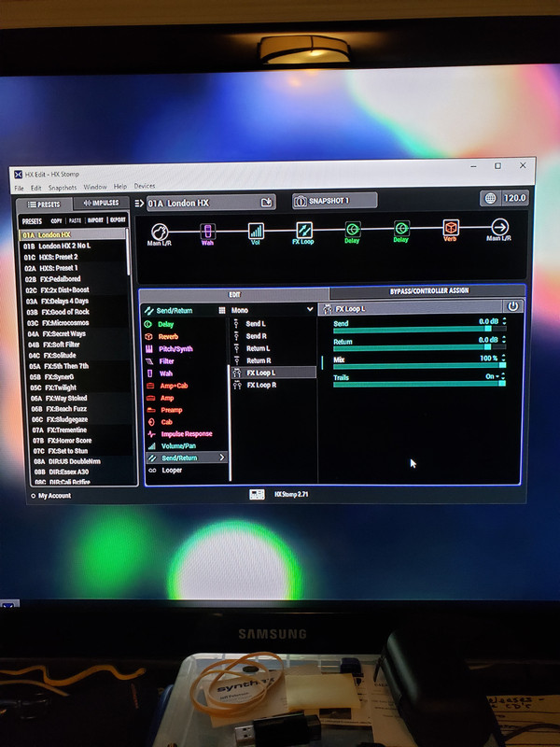Image resolution: width=560 pixels, height=747 pixels.
Task: Save preset using disk icon beside London HX
Action: (x=267, y=202)
